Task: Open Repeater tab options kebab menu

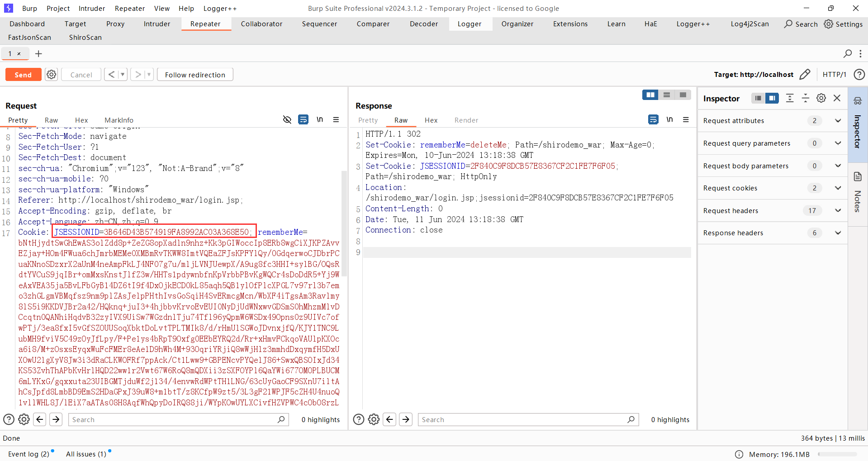Action: coord(860,54)
